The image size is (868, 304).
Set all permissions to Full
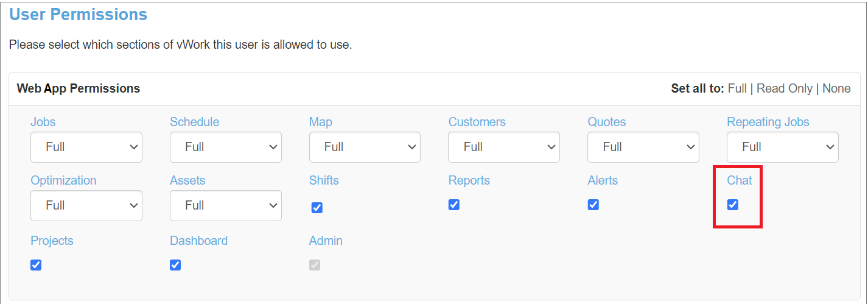click(x=737, y=88)
